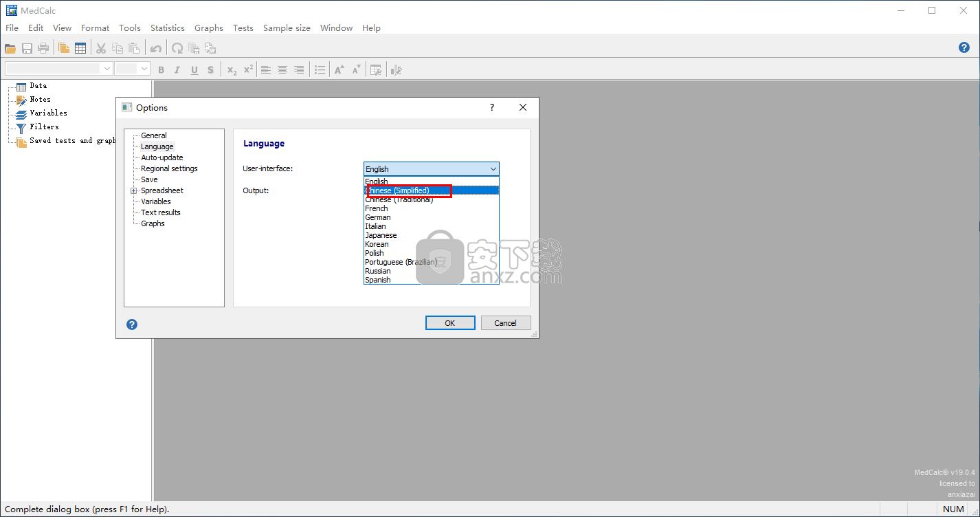Select Notes in MedCalc contents tree
Screen dimensions: 980x517
(40, 99)
